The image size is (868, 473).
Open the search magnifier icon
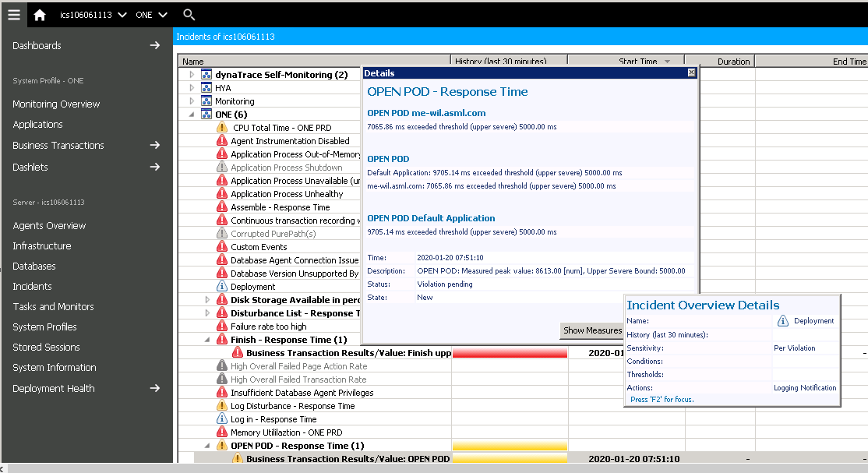point(189,14)
